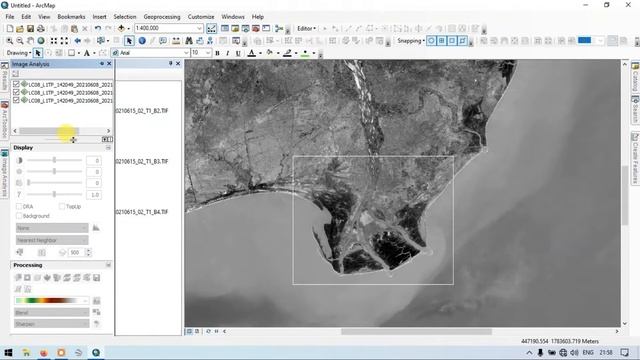Viewport: 640px width, 360px height.
Task: Toggle Edge Snapping button
Action: 462,41
